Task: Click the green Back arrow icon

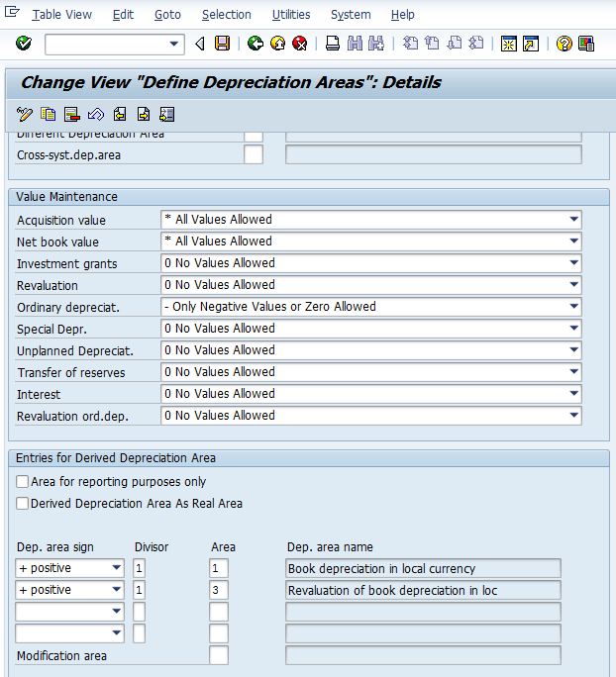Action: point(256,44)
